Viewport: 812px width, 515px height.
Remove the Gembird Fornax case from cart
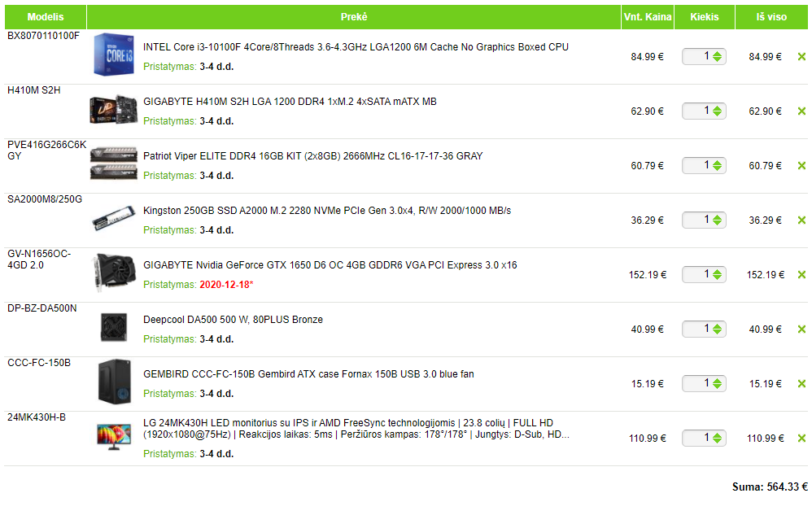[x=801, y=384]
